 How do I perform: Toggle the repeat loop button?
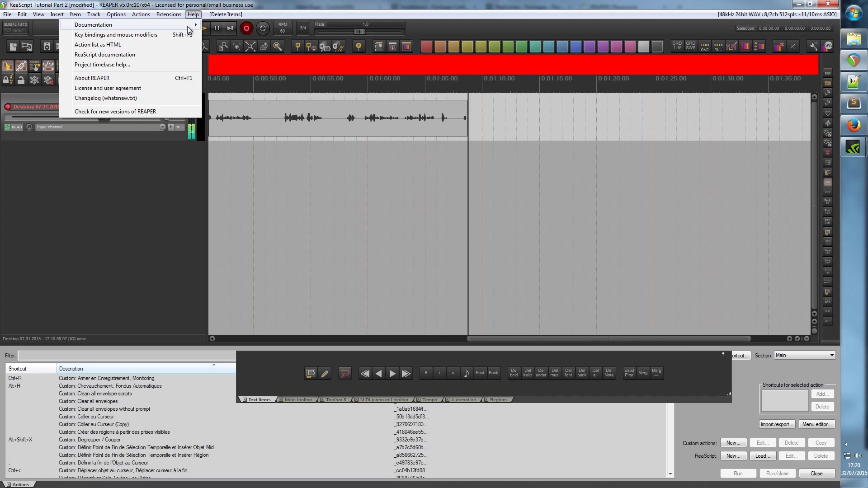(263, 28)
